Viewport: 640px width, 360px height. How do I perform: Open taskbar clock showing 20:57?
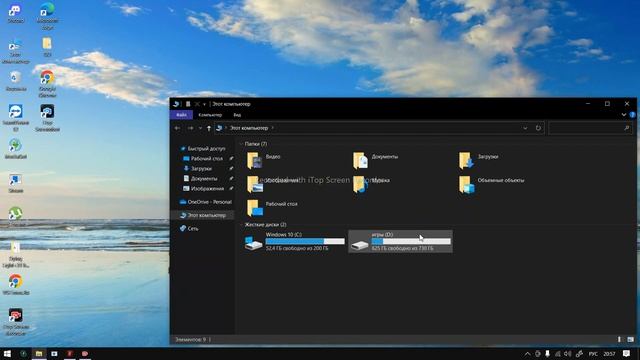pos(609,354)
